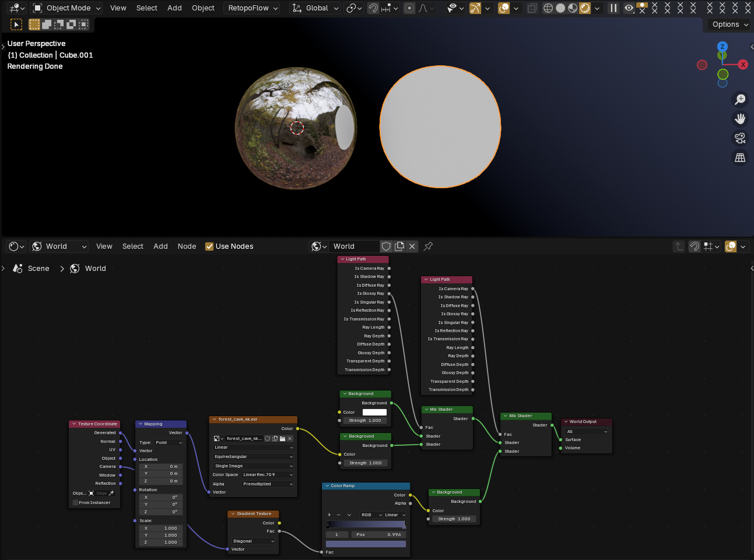Screen dimensions: 754x560
Task: Click the Options button in viewport
Action: tap(730, 24)
